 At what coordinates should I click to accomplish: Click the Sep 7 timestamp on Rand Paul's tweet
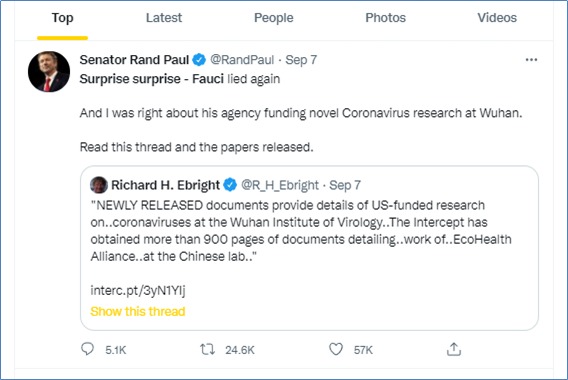point(301,60)
